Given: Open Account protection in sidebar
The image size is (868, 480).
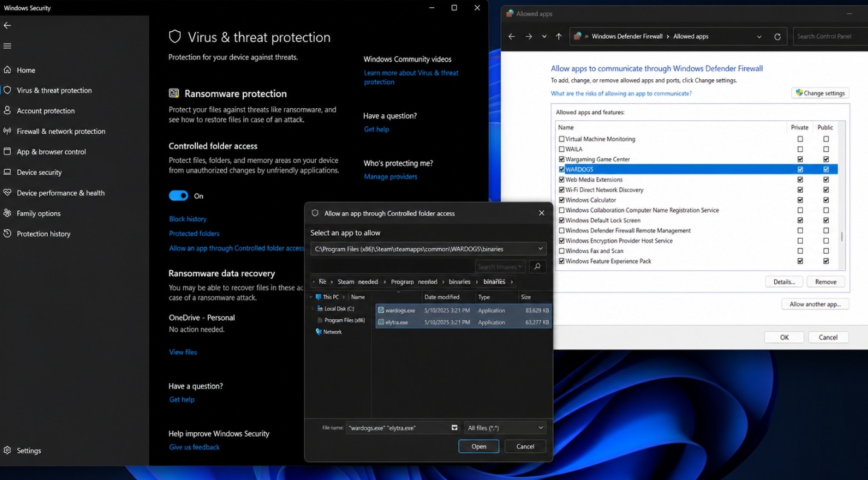Looking at the screenshot, I should point(45,111).
